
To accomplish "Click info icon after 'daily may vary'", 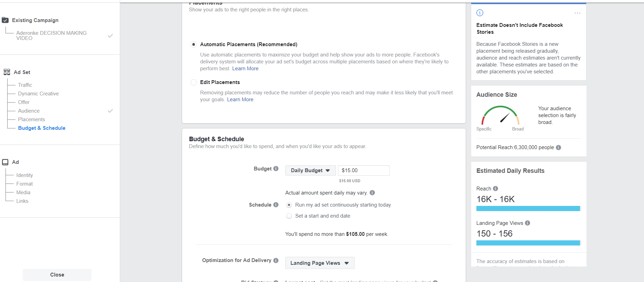I will coord(372,193).
